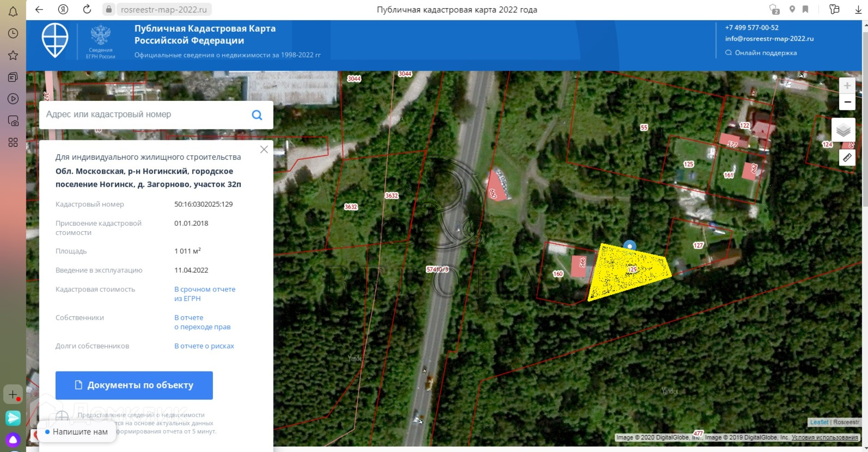The width and height of the screenshot is (868, 452).
Task: Open the "В отчете о рисках" link
Action: [204, 346]
